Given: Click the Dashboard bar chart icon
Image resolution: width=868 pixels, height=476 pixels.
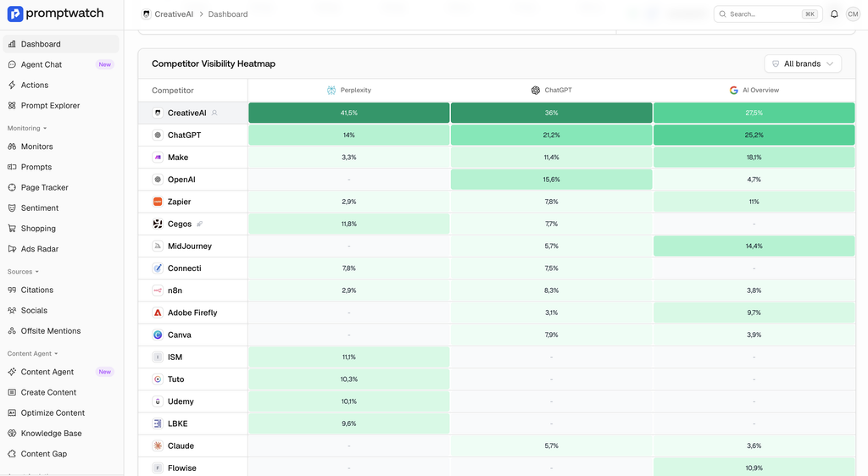Looking at the screenshot, I should (x=12, y=44).
